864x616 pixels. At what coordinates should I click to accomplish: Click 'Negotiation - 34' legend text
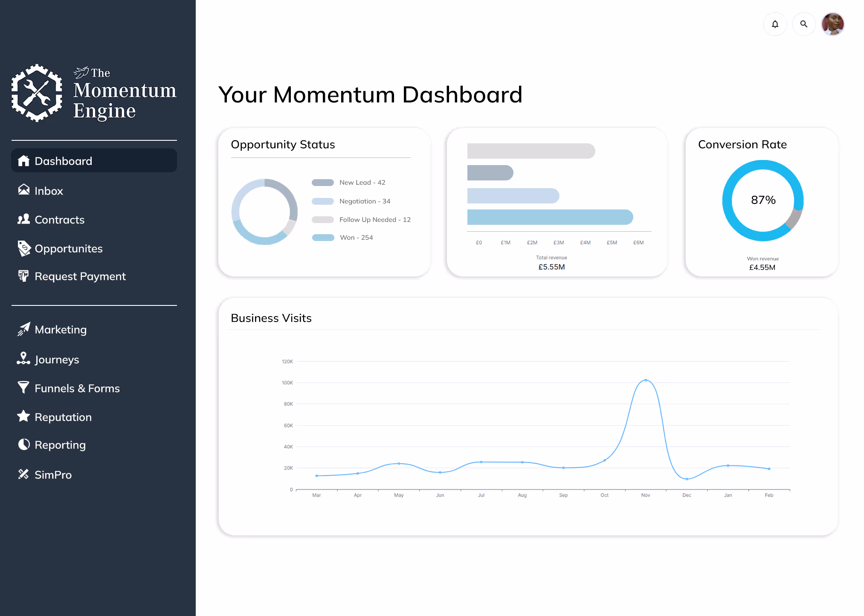[x=365, y=201]
